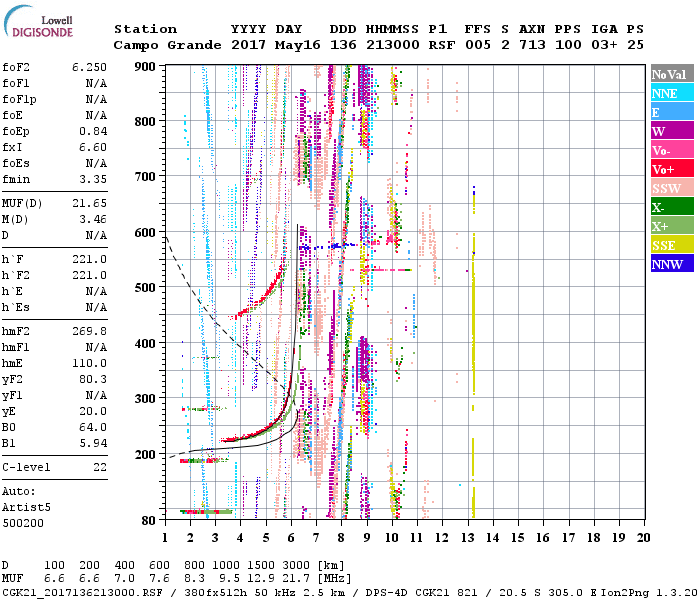The width and height of the screenshot is (700, 600).
Task: Click the MUF value 21.7 in table
Action: (296, 579)
